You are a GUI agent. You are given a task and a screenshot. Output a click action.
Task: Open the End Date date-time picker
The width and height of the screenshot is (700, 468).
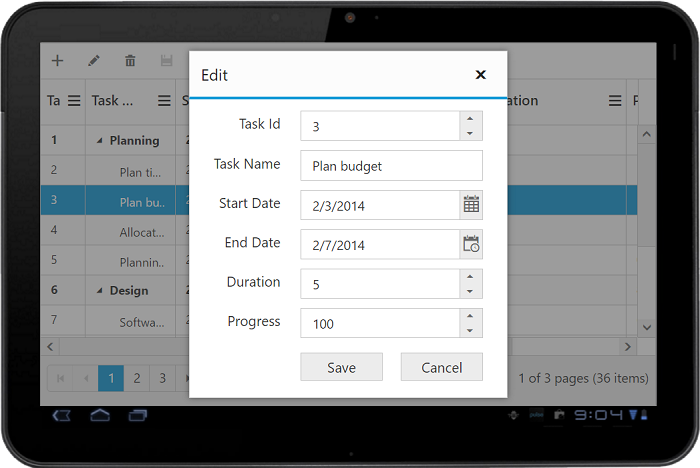(471, 244)
